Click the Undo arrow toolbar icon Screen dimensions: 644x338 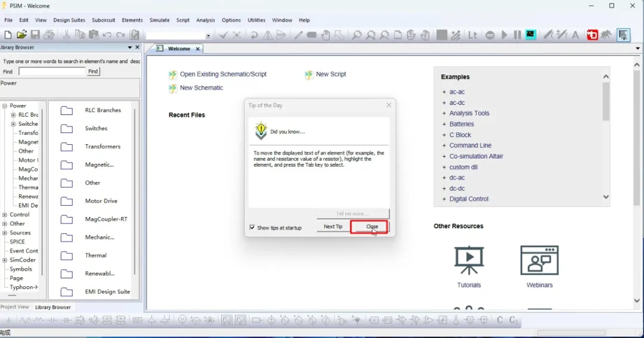pos(107,35)
